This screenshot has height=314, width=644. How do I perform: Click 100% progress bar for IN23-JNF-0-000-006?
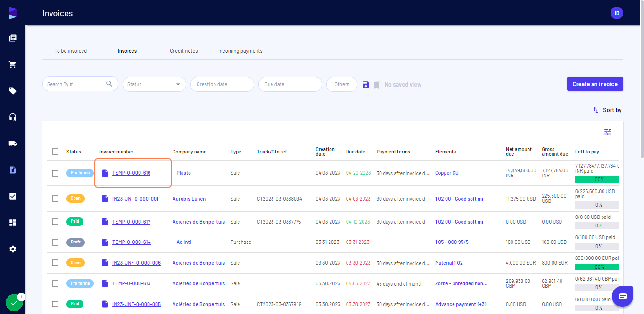pyautogui.click(x=597, y=267)
